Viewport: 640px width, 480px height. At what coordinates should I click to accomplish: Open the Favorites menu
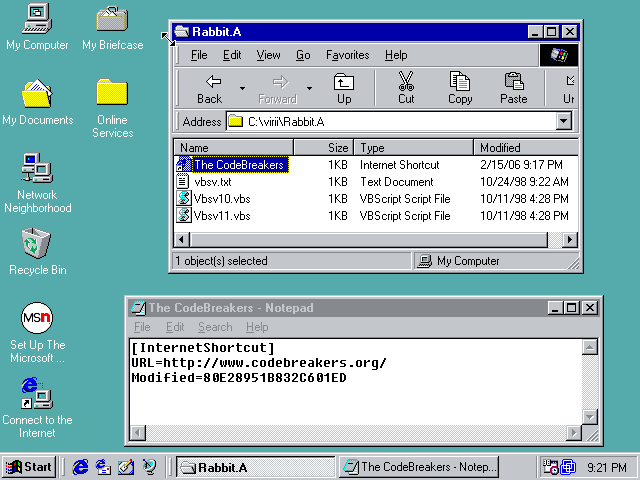tap(347, 55)
